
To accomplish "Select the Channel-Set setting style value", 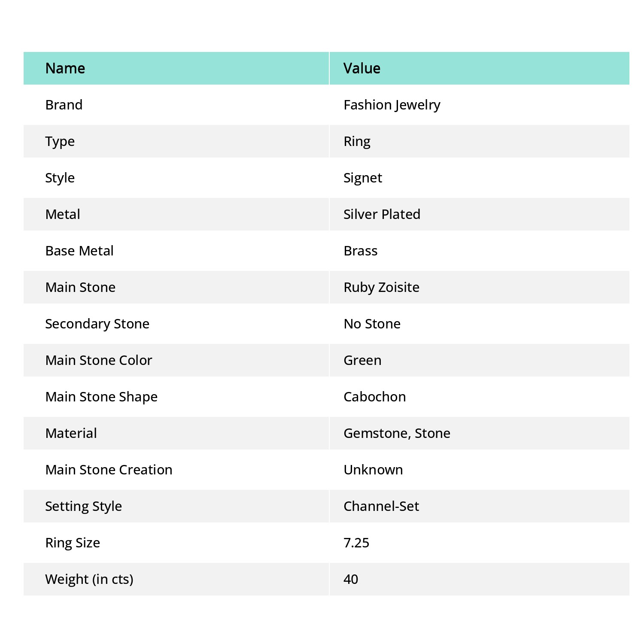I will click(381, 506).
